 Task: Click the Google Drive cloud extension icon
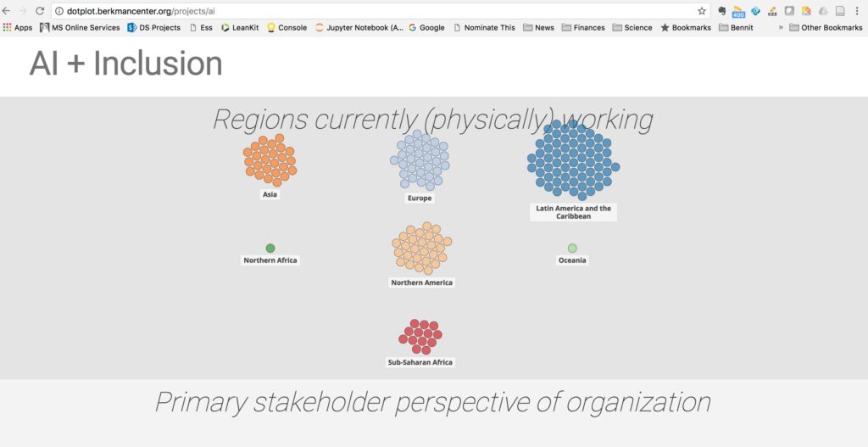click(823, 11)
